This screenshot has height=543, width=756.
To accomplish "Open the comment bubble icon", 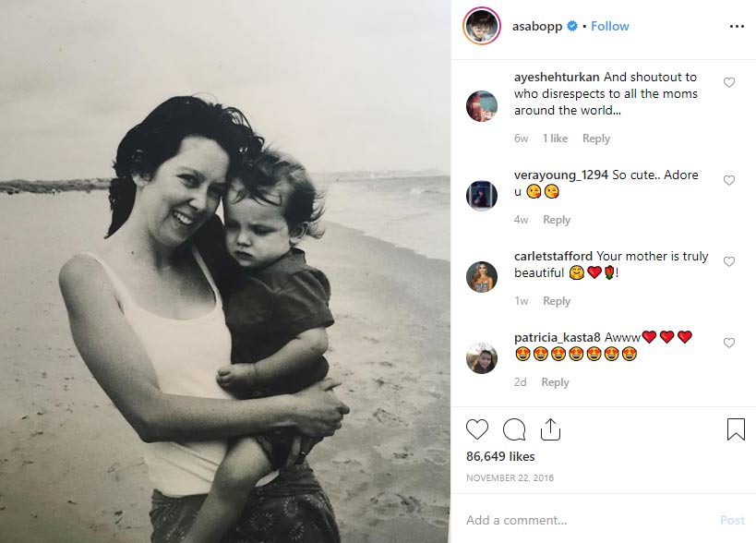I will click(x=514, y=429).
